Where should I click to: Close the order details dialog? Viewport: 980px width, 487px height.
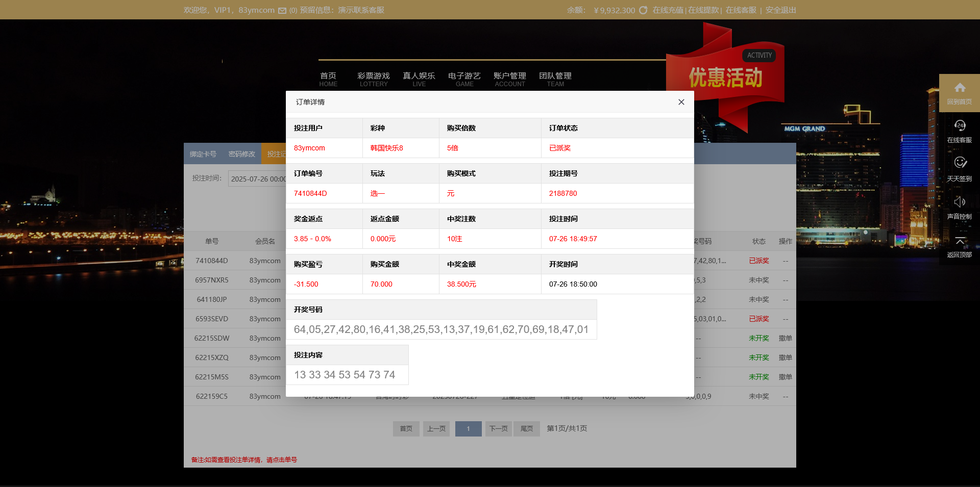pos(681,102)
